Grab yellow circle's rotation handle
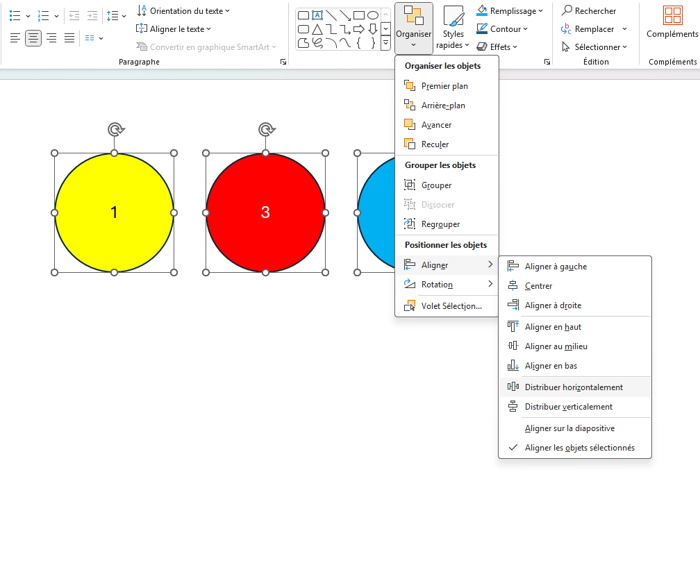Viewport: 700px width, 588px height. tap(115, 129)
